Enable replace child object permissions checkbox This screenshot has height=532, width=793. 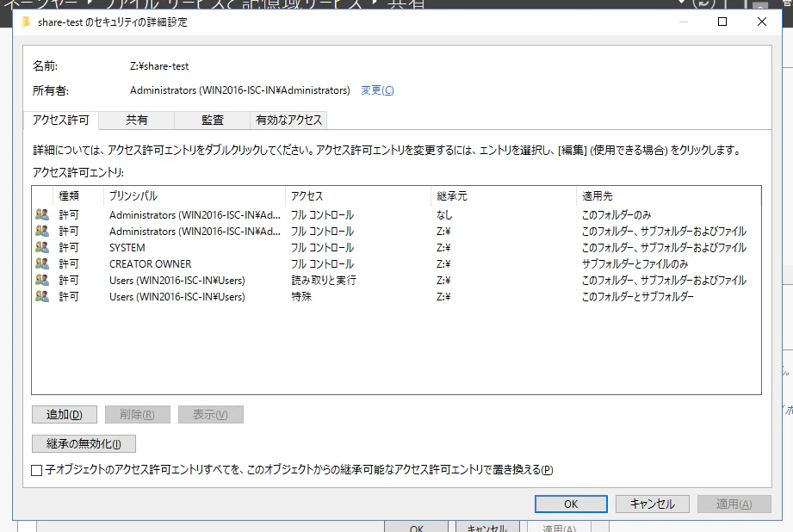point(36,470)
